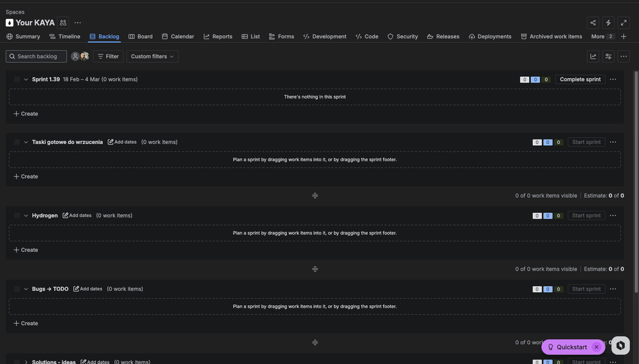Collapse the Hydrogen section

pyautogui.click(x=26, y=216)
